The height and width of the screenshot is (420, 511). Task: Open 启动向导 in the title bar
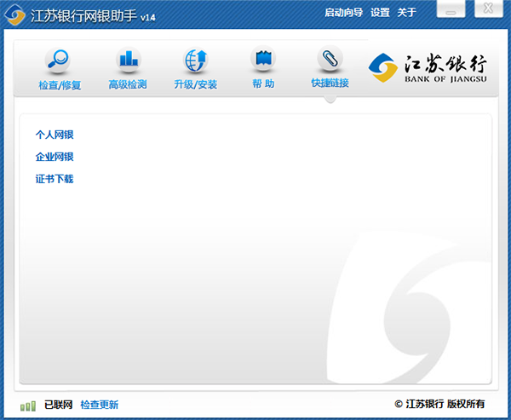coord(343,13)
